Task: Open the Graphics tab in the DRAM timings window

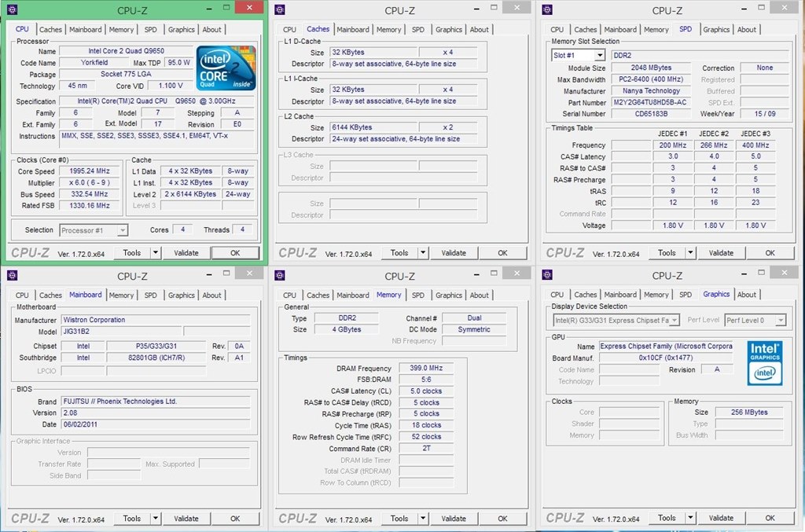Action: [x=448, y=295]
